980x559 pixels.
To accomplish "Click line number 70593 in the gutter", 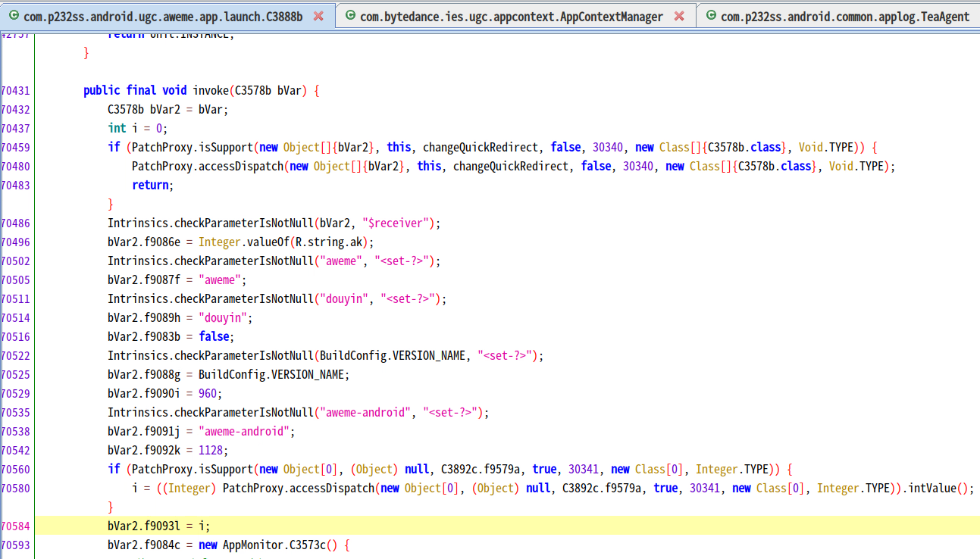I will [x=16, y=545].
